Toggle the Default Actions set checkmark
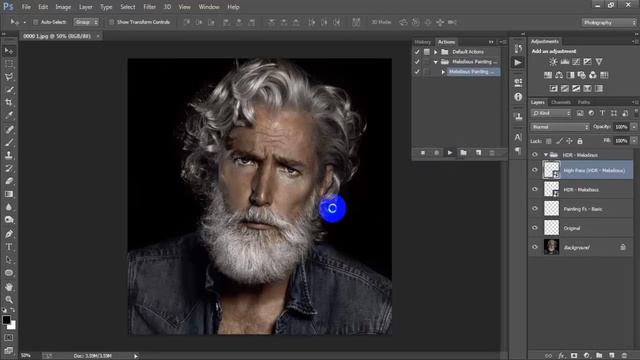 click(x=417, y=52)
